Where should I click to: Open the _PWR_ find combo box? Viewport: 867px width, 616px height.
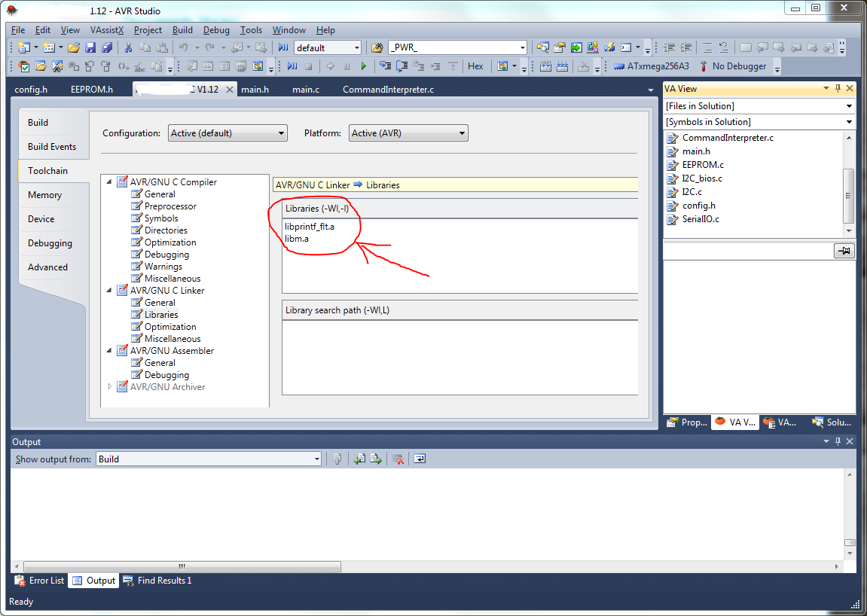pos(458,47)
